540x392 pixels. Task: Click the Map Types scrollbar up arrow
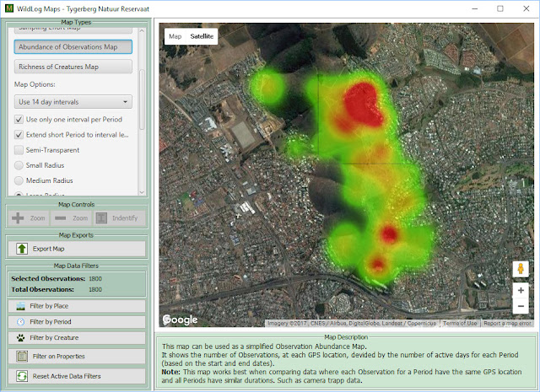[x=142, y=31]
